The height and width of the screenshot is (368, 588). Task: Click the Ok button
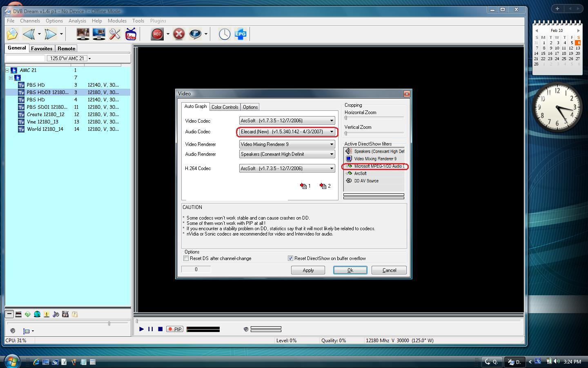350,270
